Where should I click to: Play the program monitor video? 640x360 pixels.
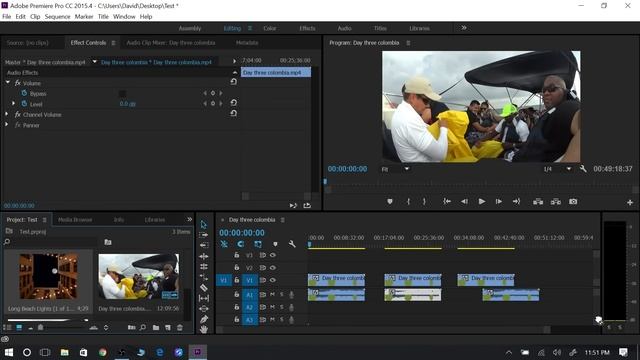pos(482,202)
